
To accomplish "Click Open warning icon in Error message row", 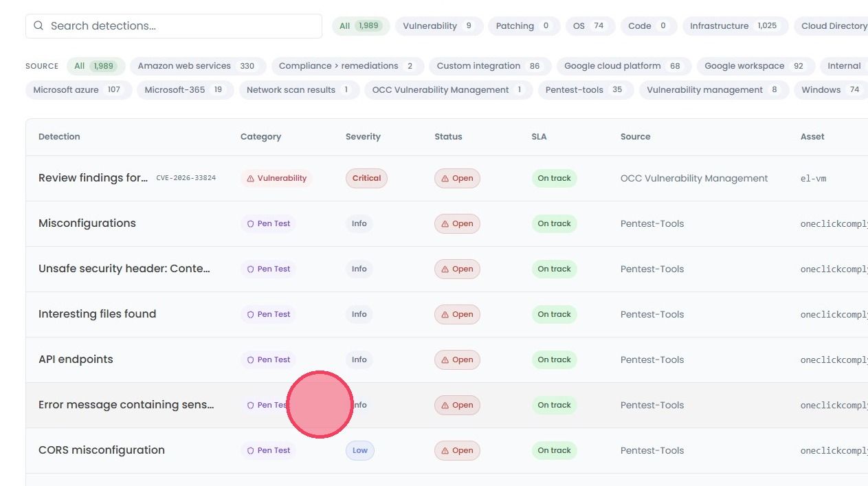I will click(x=445, y=405).
